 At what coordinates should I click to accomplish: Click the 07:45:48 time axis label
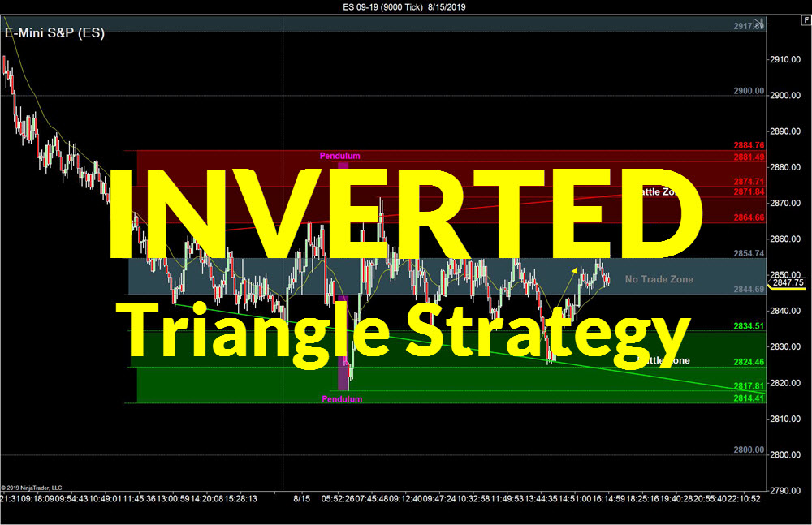click(371, 499)
